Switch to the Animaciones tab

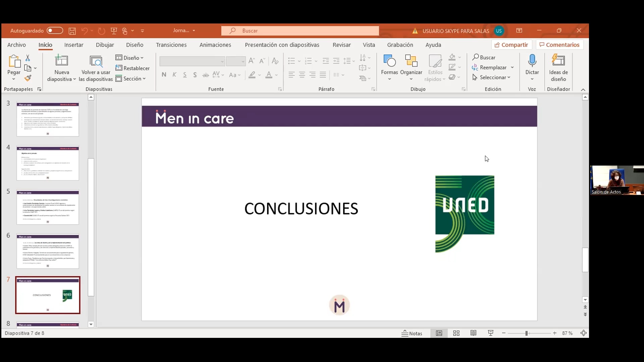tap(215, 45)
